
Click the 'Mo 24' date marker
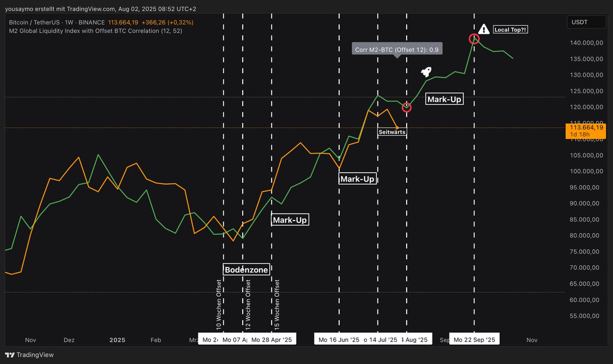210,339
